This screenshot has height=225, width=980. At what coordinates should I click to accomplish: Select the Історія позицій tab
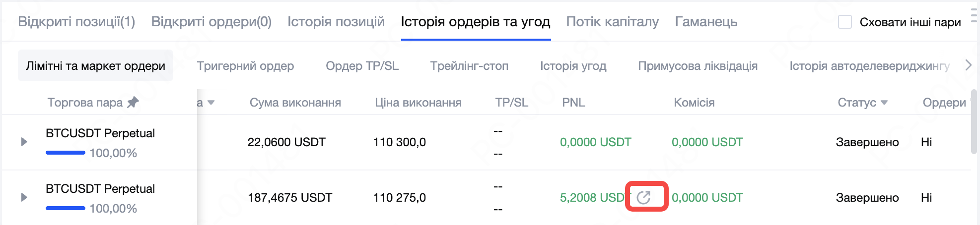[336, 22]
